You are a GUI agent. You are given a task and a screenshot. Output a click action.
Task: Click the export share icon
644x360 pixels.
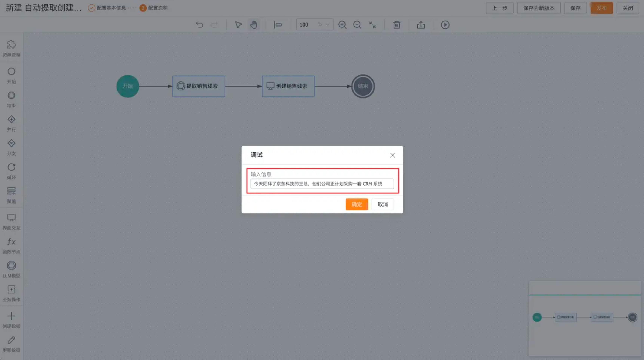coord(421,25)
